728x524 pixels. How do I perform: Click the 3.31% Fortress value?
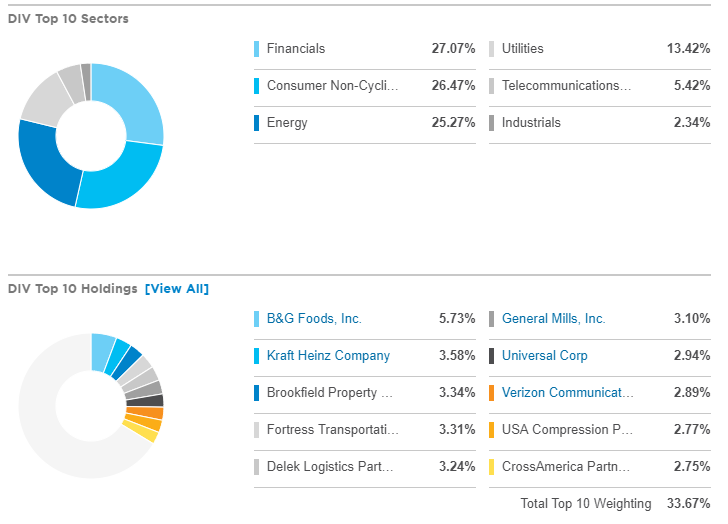point(457,430)
